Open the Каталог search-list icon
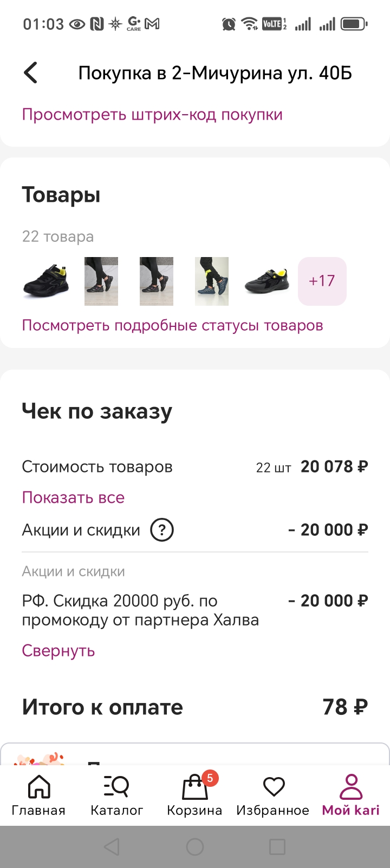Viewport: 390px width, 868px height. click(x=116, y=787)
